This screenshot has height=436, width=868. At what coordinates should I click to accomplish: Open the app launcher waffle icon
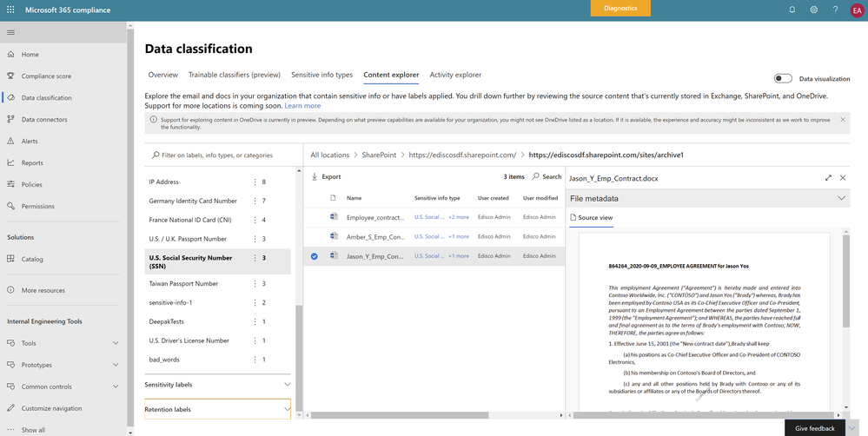pos(10,10)
